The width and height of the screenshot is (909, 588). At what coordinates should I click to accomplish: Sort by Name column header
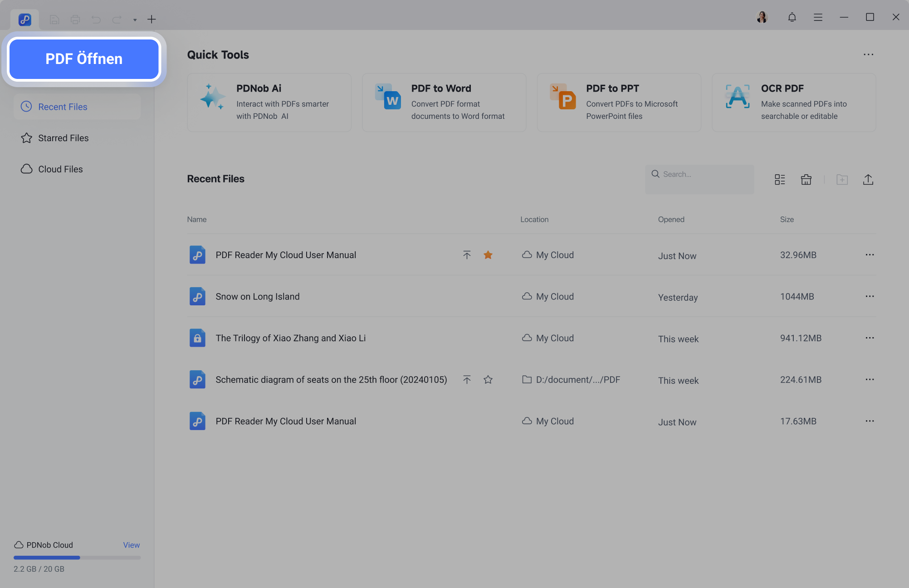click(197, 220)
